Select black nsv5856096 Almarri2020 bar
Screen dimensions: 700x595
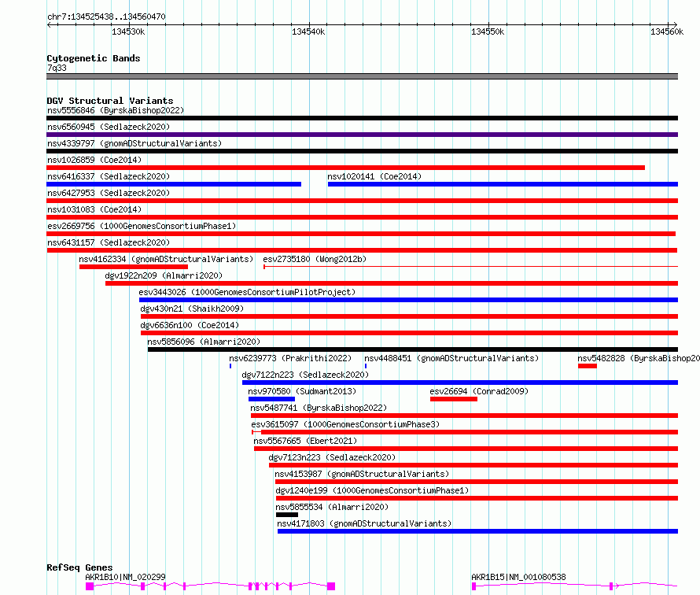pyautogui.click(x=413, y=349)
